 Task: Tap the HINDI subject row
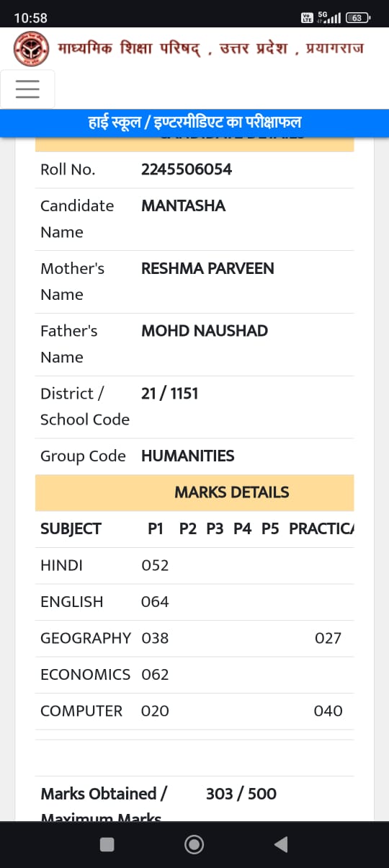(x=194, y=566)
